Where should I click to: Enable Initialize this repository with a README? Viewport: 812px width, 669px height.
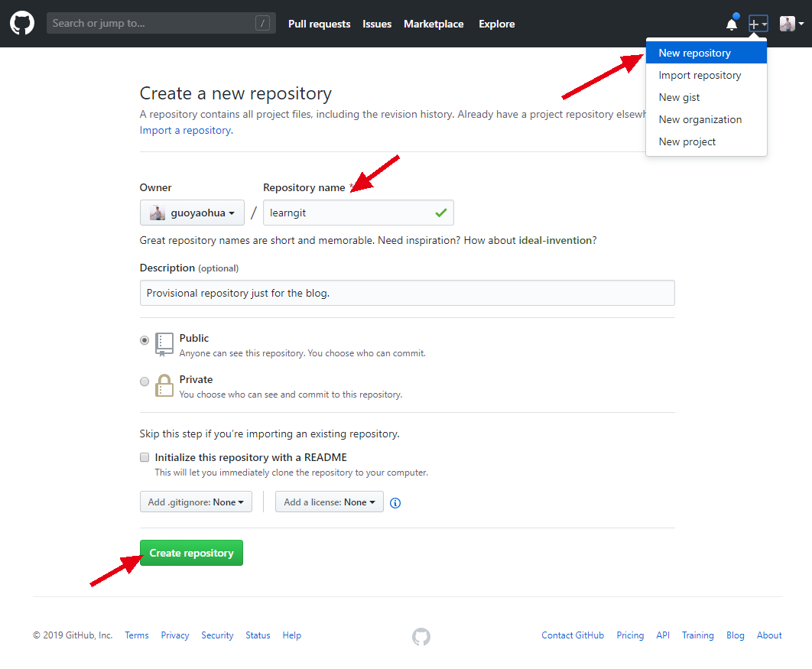click(145, 457)
